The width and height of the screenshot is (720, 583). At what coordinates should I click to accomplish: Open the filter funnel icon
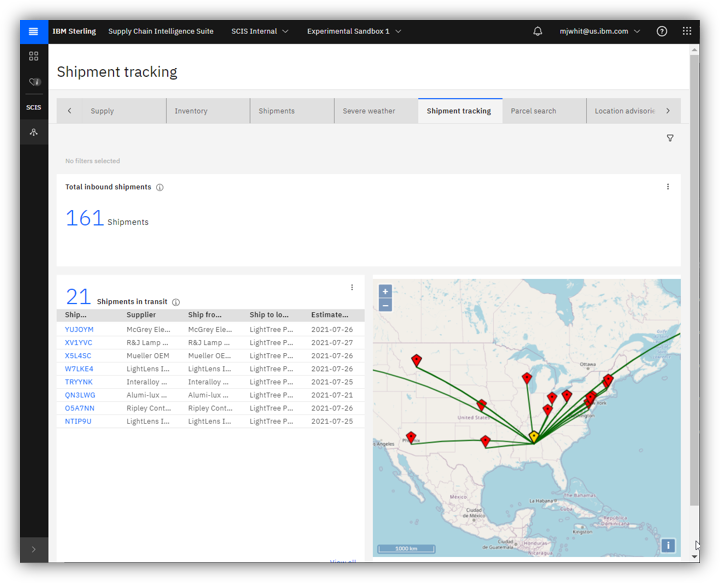[x=670, y=138]
